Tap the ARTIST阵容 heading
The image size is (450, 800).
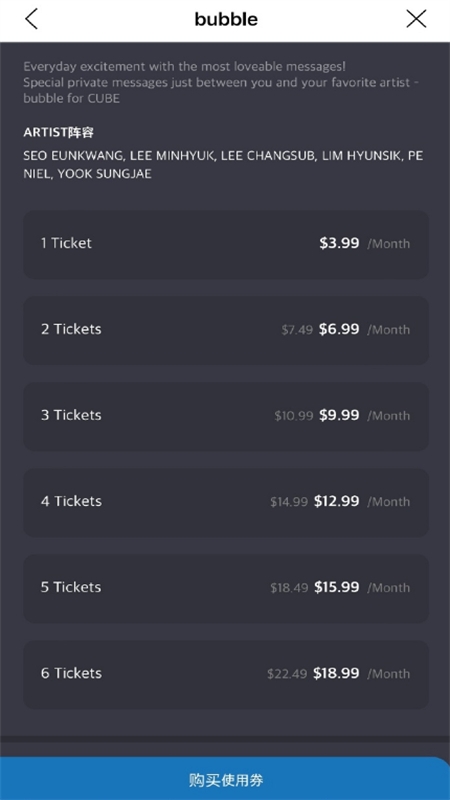point(59,133)
